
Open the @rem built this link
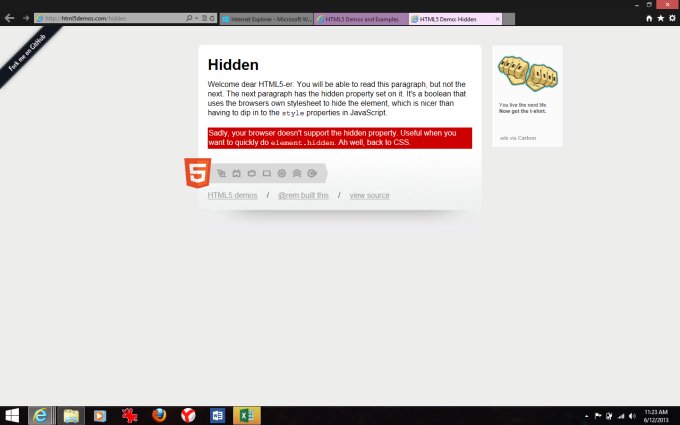pyautogui.click(x=304, y=195)
